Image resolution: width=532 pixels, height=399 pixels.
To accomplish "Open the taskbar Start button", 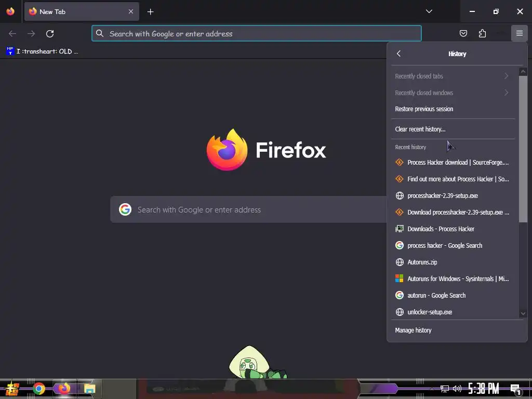I will [x=12, y=389].
